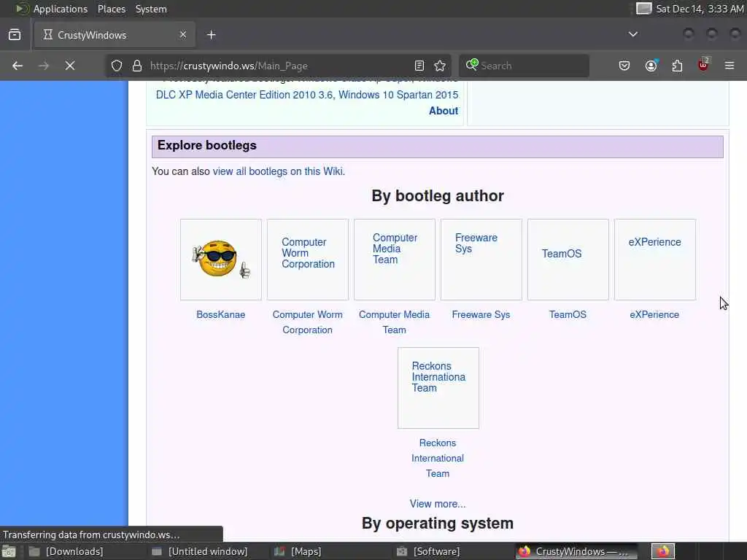This screenshot has width=747, height=560.
Task: Click the By operating system heading
Action: click(438, 524)
